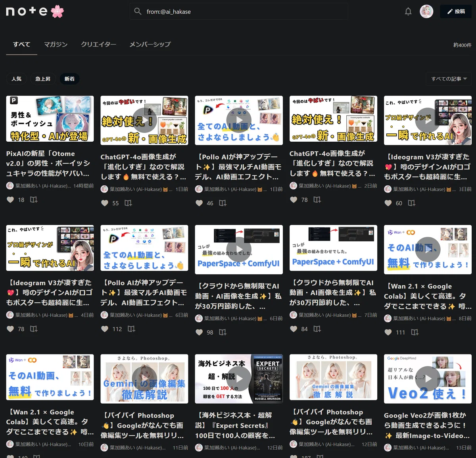Bookmark the Wan 2.1 post with 111 likes
Screen dimensions: 476x458
(415, 332)
